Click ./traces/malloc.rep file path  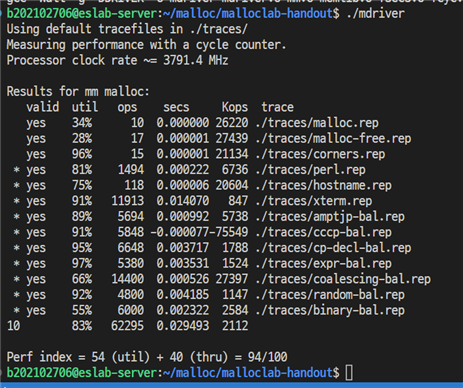pos(317,123)
